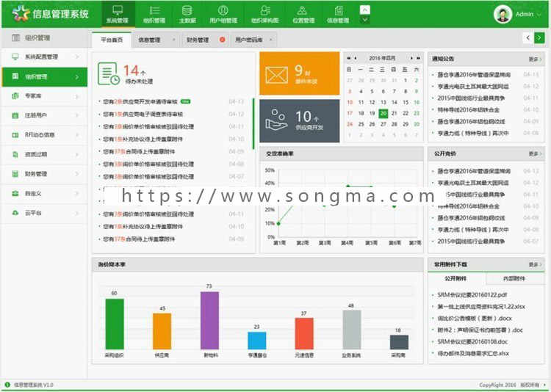Click the 自定义 briefcase icon in sidebar
The image size is (551, 392).
(x=15, y=194)
